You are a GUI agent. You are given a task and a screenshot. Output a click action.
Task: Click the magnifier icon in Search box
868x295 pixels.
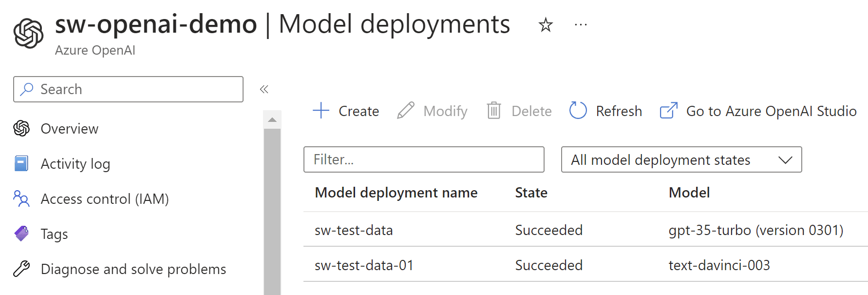pyautogui.click(x=27, y=89)
